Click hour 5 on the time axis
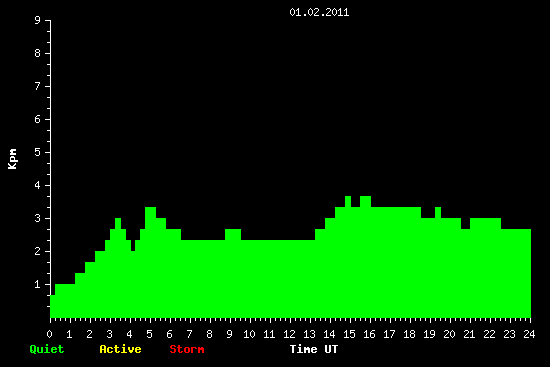Viewport: 550px width, 367px height. 149,334
